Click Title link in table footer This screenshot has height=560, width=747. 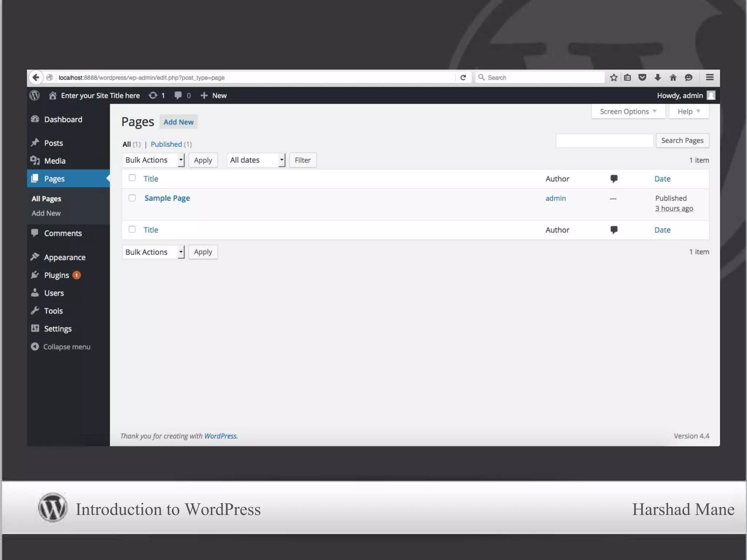pyautogui.click(x=151, y=230)
